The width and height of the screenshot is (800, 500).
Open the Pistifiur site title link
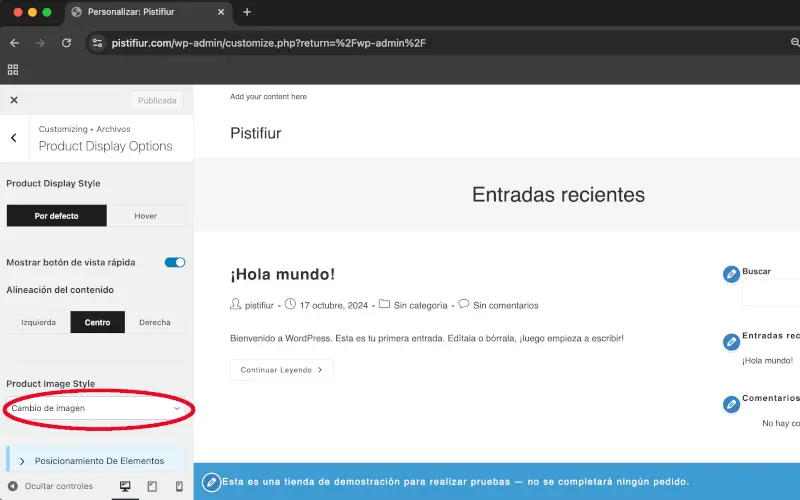[x=256, y=133]
